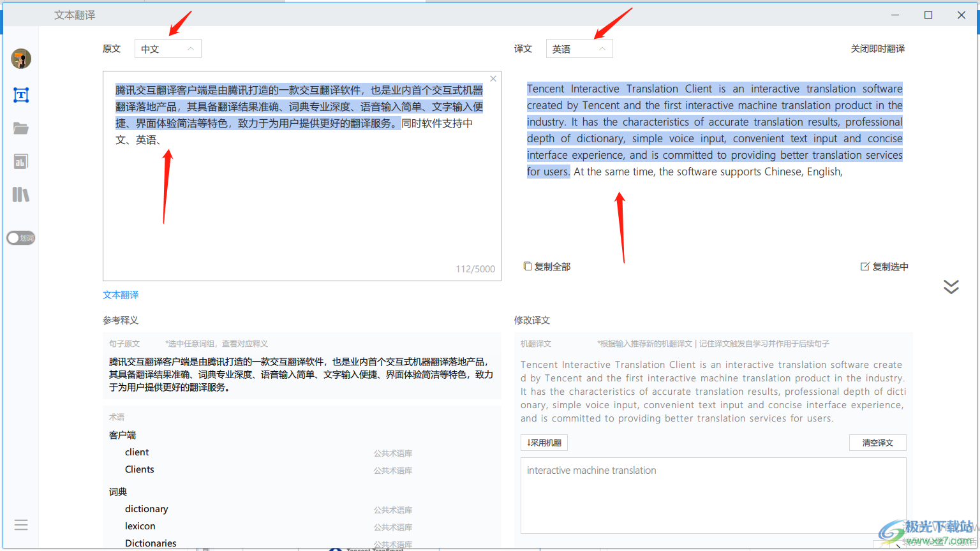Viewport: 980px width, 551px height.
Task: Minimize the 文本翻译 window
Action: [x=896, y=15]
